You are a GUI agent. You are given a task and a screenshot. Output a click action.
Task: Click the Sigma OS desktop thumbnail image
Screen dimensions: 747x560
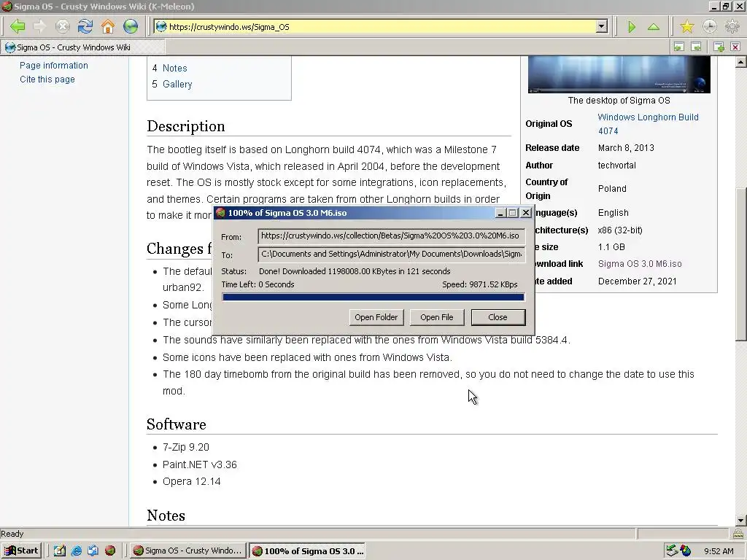(619, 74)
